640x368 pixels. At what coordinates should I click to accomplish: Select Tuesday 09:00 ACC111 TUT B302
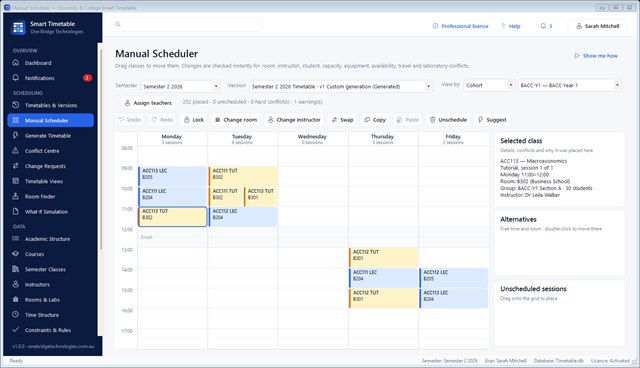243,176
